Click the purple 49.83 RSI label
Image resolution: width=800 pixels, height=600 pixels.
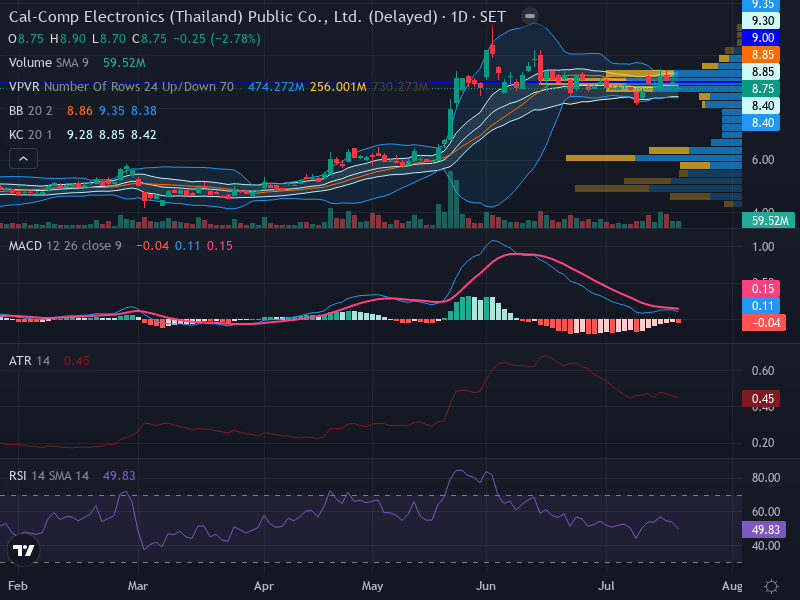point(764,530)
